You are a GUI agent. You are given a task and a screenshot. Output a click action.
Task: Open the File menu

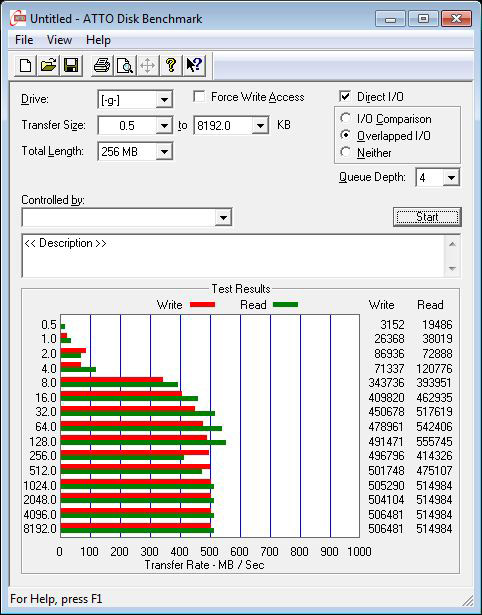[x=24, y=40]
